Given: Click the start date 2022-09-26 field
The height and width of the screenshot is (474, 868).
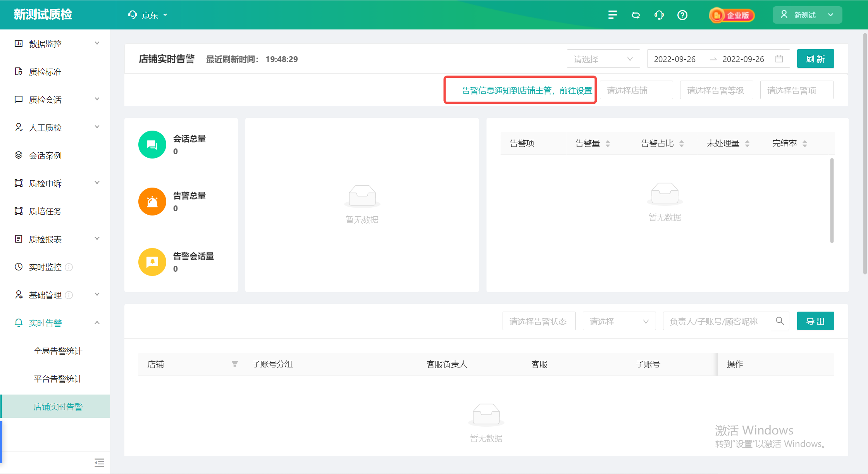Looking at the screenshot, I should tap(675, 59).
